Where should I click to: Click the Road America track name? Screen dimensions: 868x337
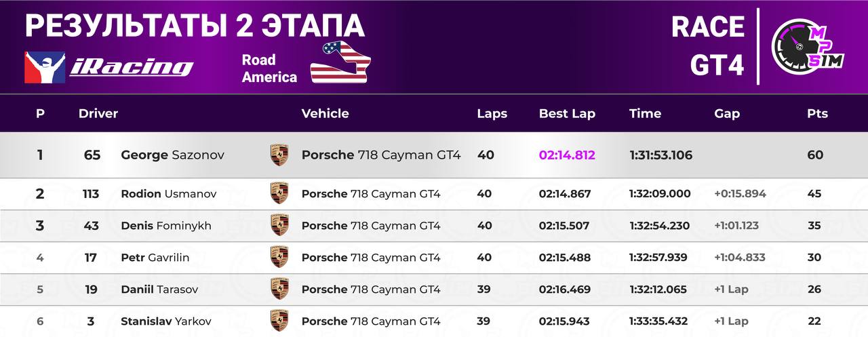pyautogui.click(x=269, y=68)
